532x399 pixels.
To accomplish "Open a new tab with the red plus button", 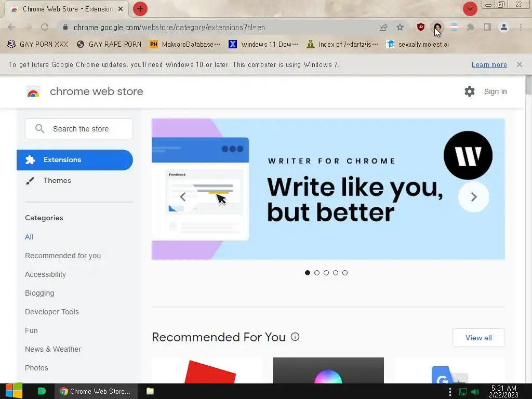I will [140, 9].
